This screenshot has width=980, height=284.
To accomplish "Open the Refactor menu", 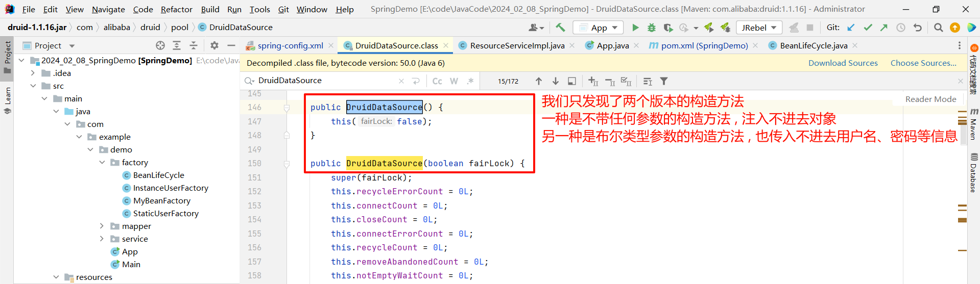I will pyautogui.click(x=176, y=9).
